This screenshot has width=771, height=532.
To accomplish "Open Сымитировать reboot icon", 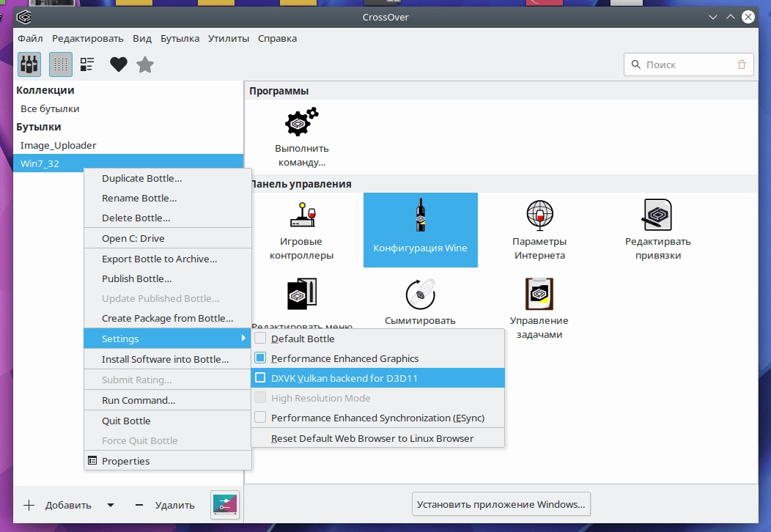I will [x=421, y=294].
